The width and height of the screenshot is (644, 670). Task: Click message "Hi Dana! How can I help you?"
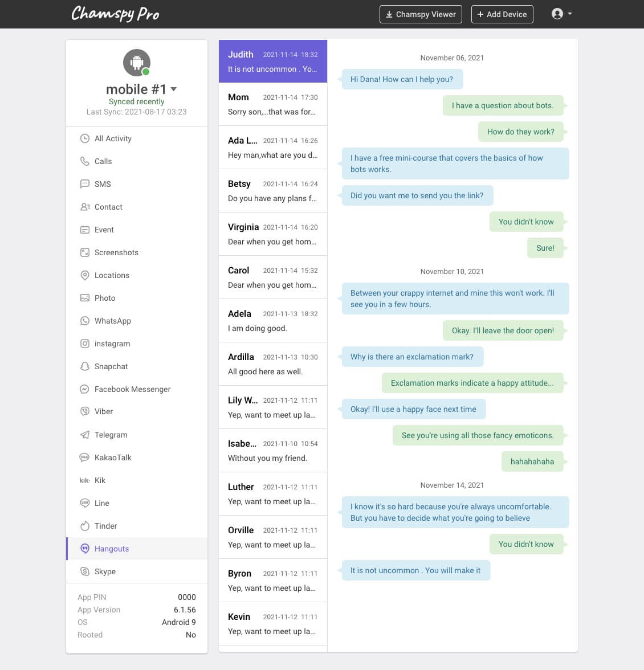(402, 79)
